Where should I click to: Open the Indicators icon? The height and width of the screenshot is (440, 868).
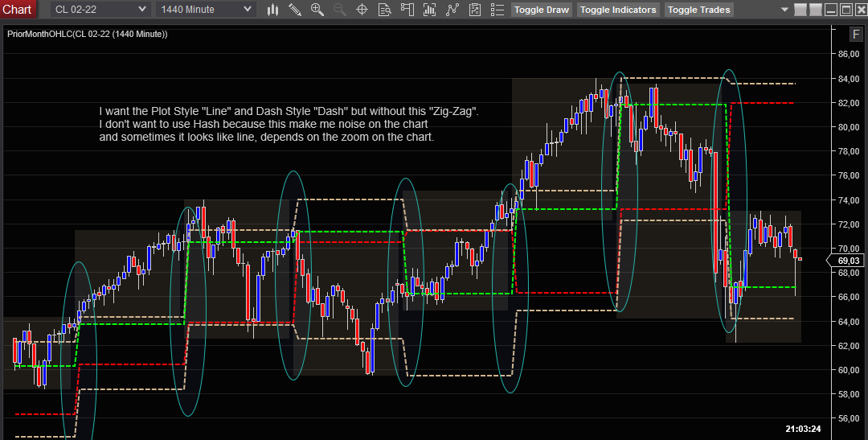point(429,10)
